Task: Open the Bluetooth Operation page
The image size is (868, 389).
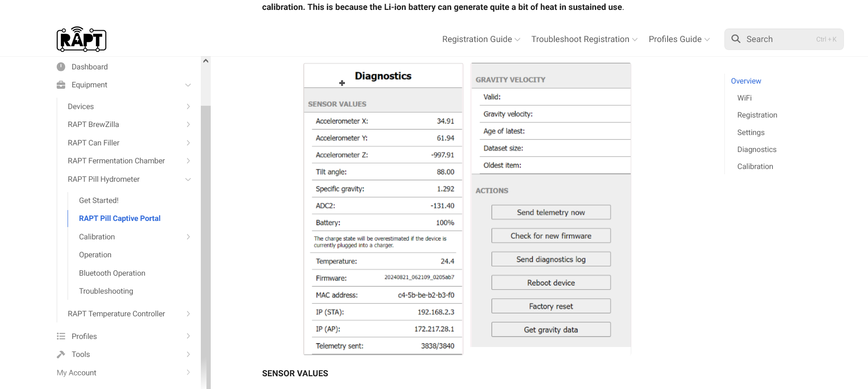Action: [x=112, y=273]
